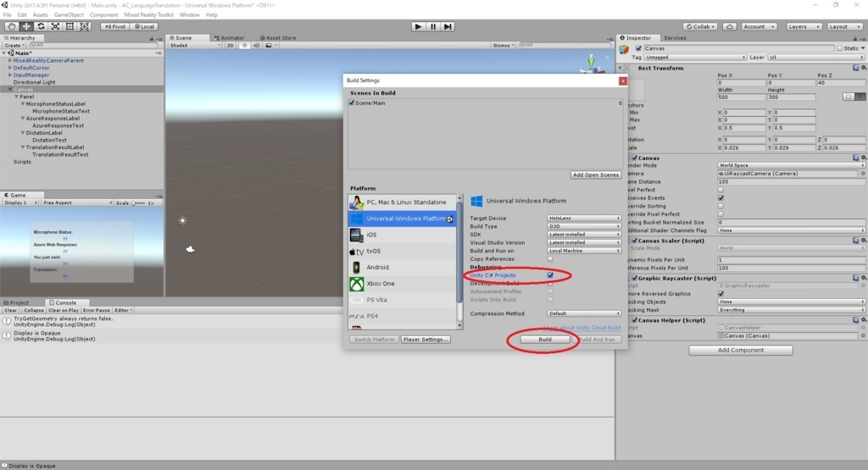The height and width of the screenshot is (470, 868).
Task: Step one frame forward
Action: tap(448, 26)
